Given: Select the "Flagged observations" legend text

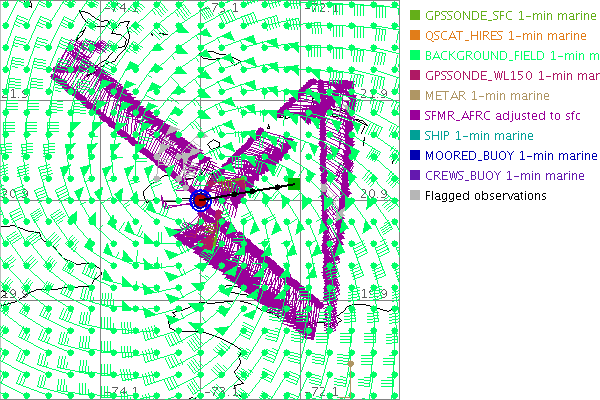Looking at the screenshot, I should click(x=485, y=196).
